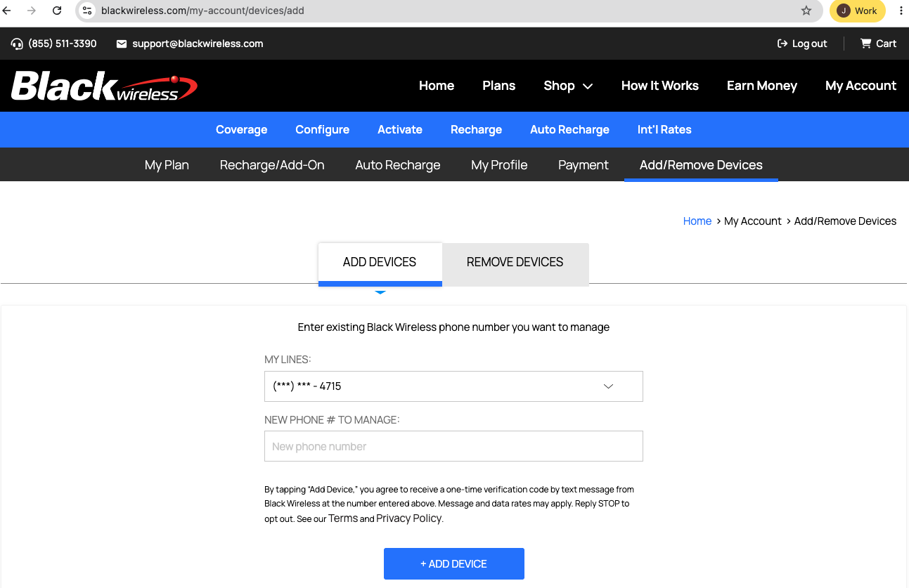Switch to My Plan account tab
Viewport: 909px width, 588px height.
(167, 165)
